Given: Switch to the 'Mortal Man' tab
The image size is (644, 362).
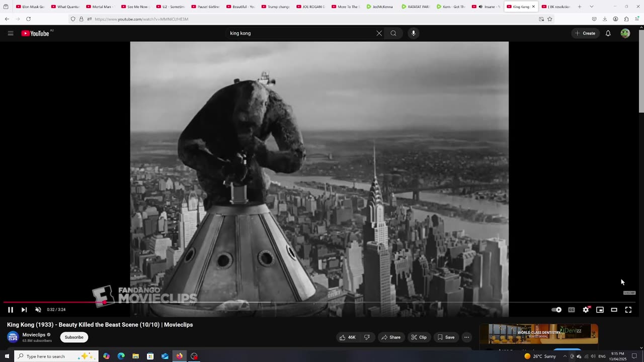Looking at the screenshot, I should pyautogui.click(x=100, y=7).
